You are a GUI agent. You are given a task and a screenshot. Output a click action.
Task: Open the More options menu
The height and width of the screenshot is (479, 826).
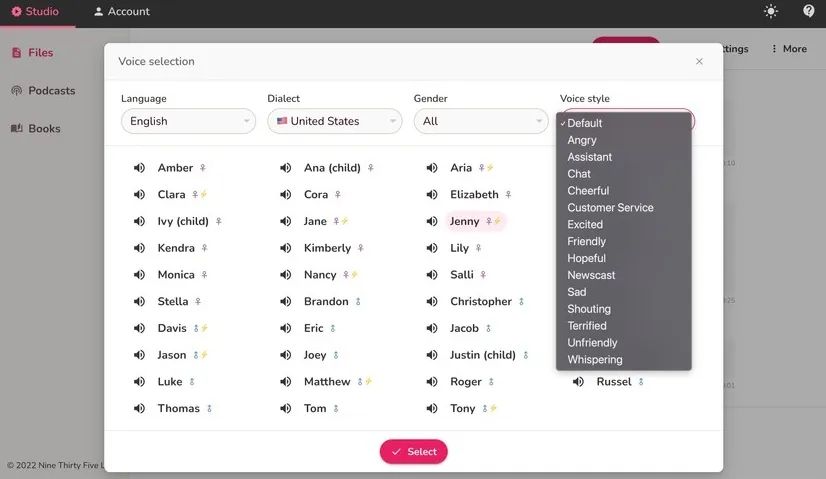pyautogui.click(x=789, y=49)
